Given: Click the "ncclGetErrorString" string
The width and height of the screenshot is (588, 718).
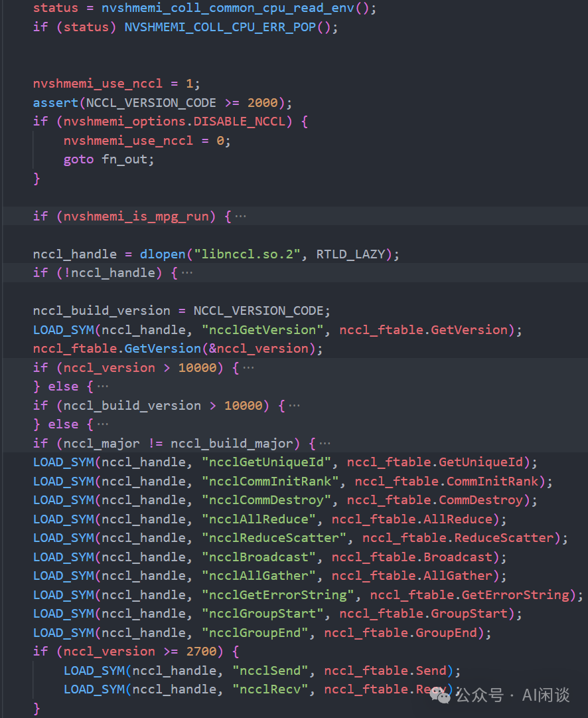Looking at the screenshot, I should [277, 595].
